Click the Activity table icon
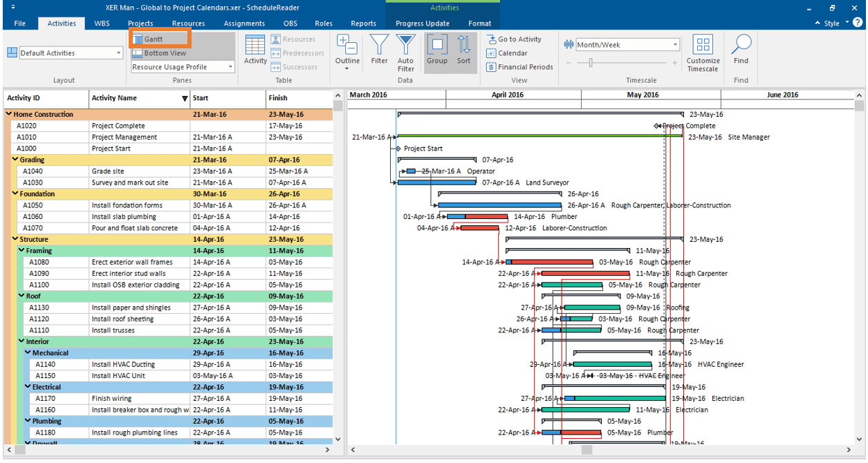Screen dimensions: 868x463 (255, 50)
